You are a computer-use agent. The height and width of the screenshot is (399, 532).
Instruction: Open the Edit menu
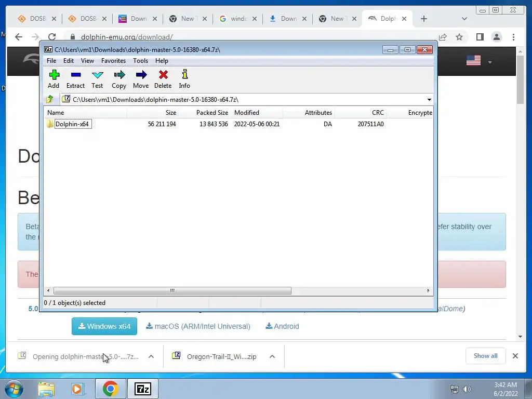[x=69, y=61]
